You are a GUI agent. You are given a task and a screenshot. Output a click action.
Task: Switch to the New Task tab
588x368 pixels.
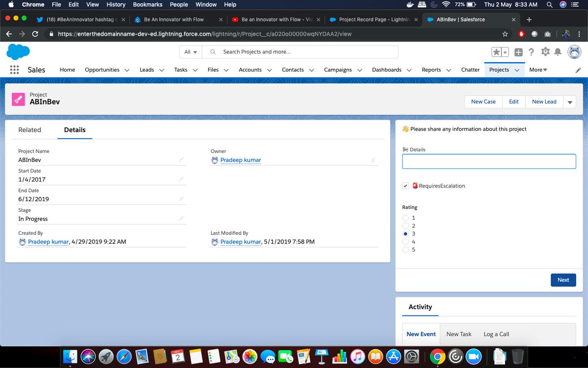(459, 334)
